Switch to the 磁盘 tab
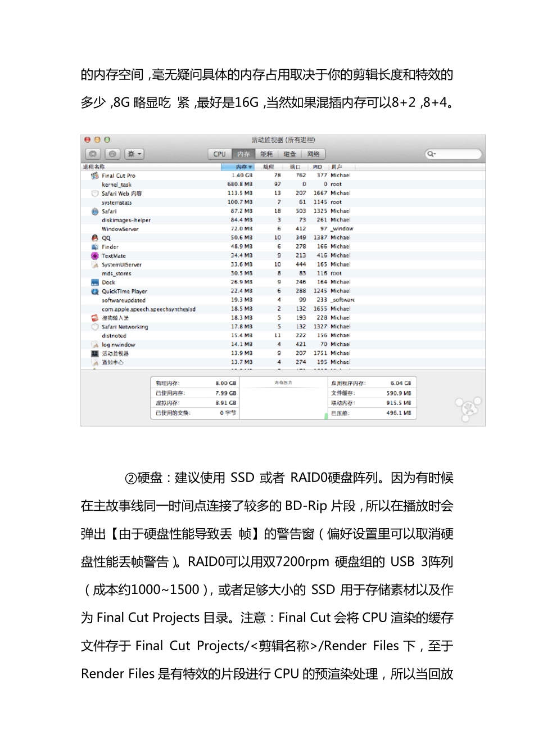This screenshot has width=534, height=756. (289, 154)
